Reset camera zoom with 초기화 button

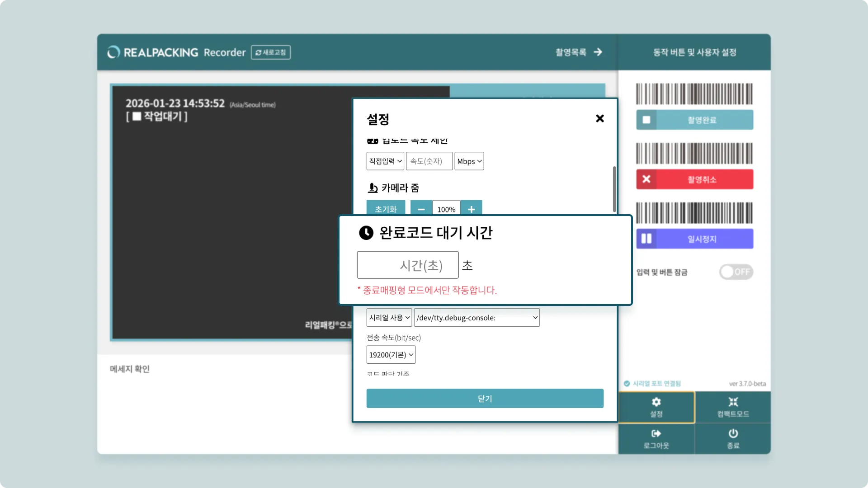pyautogui.click(x=386, y=208)
